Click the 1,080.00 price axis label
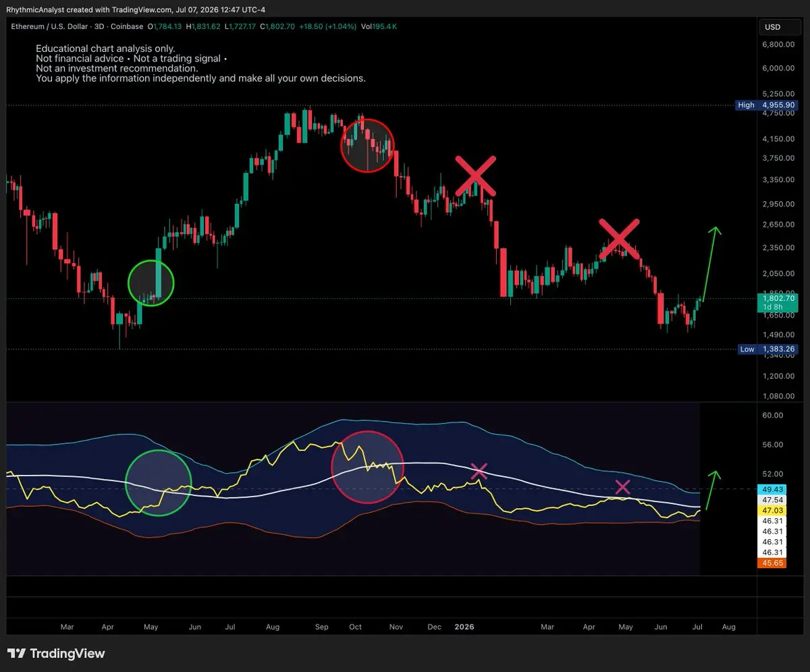The height and width of the screenshot is (672, 810). (x=778, y=396)
